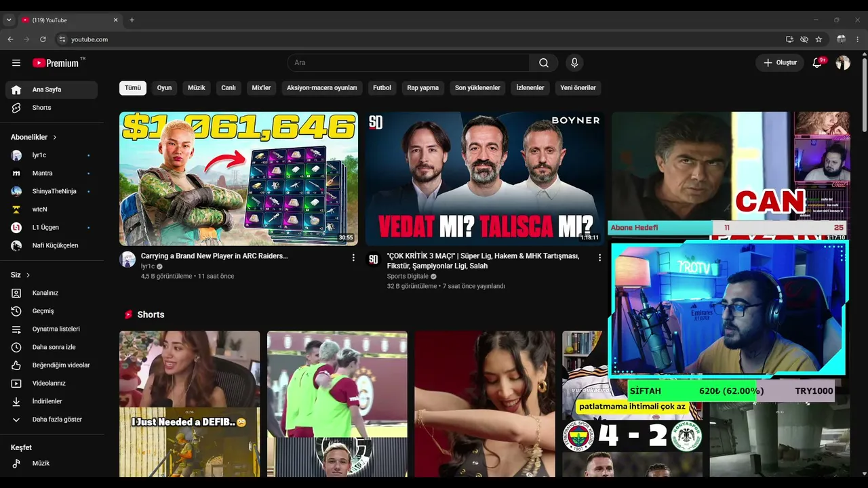Click the Shorts icon in the sidebar
The image size is (868, 488).
pos(16,108)
